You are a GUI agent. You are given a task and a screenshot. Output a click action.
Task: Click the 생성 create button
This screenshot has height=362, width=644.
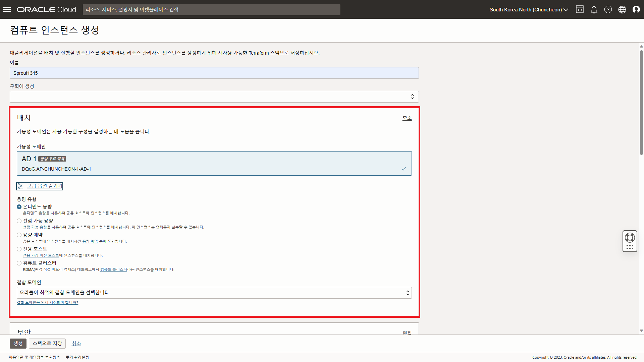[18, 343]
